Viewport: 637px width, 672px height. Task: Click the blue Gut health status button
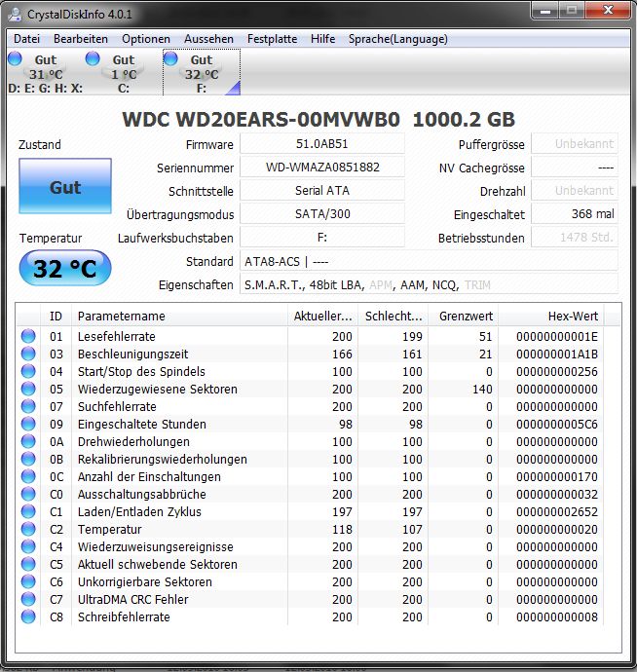(65, 186)
